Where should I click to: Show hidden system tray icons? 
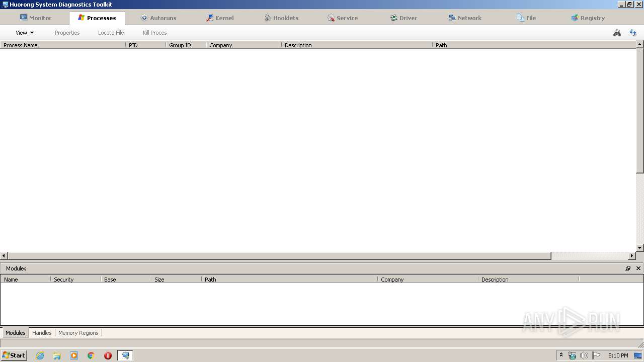561,355
